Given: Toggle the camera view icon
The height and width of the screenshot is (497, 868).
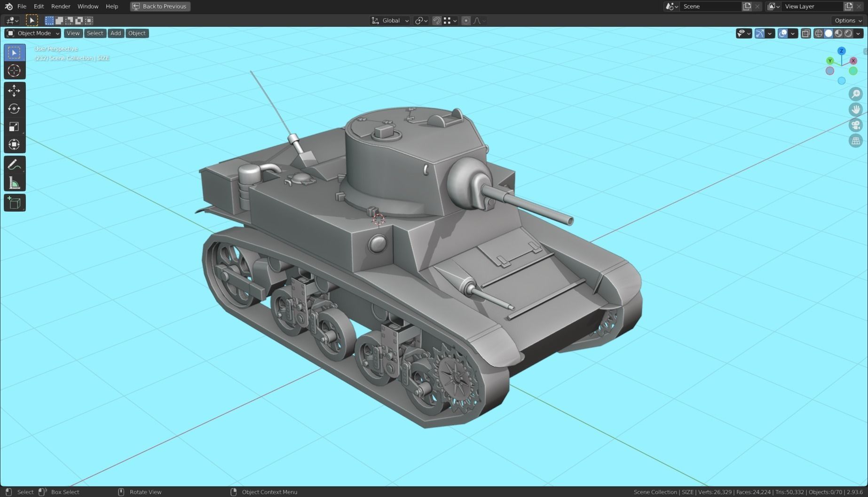Looking at the screenshot, I should click(856, 125).
